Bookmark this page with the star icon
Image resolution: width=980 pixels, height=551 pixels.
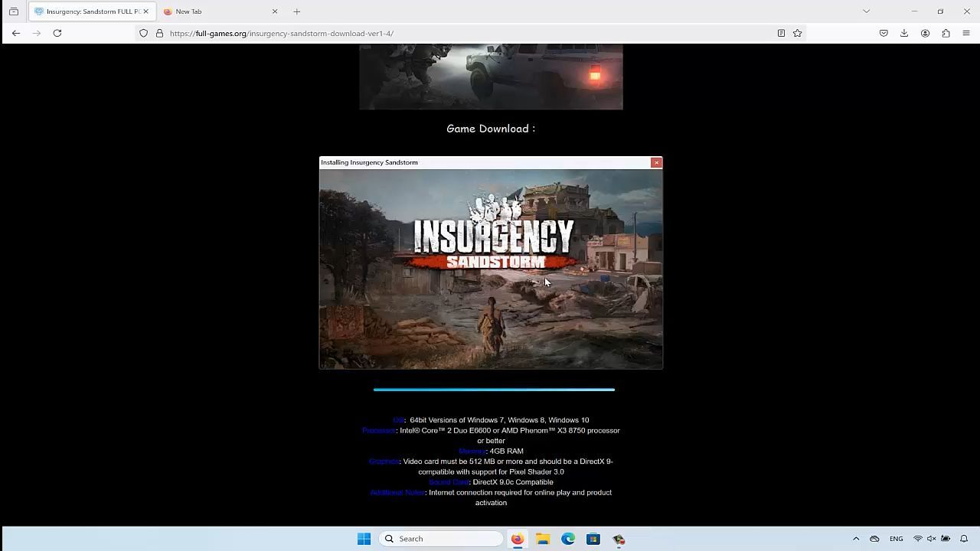point(797,33)
